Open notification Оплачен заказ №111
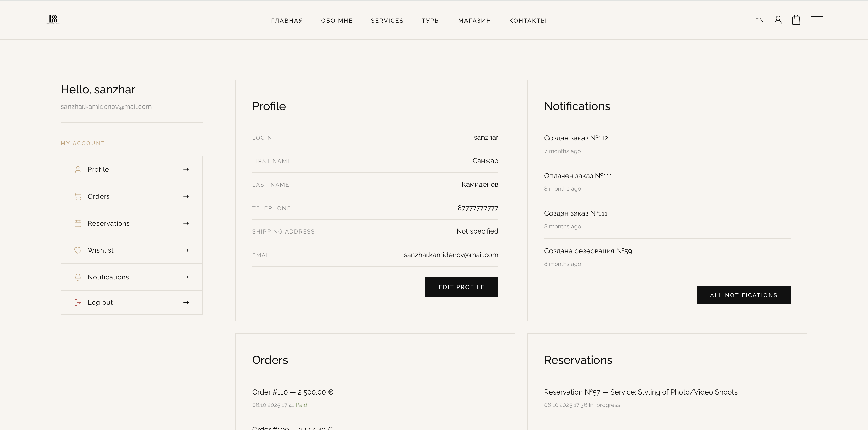This screenshot has height=430, width=868. [x=578, y=176]
